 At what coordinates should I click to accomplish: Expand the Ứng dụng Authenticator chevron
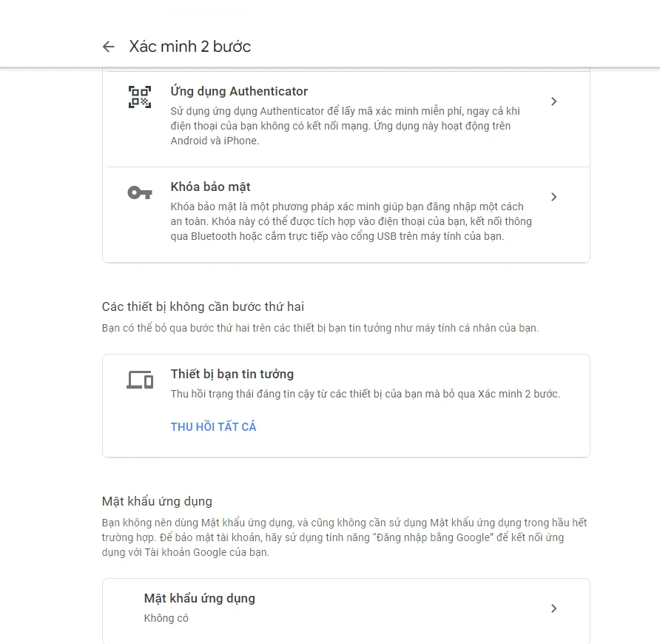[554, 101]
